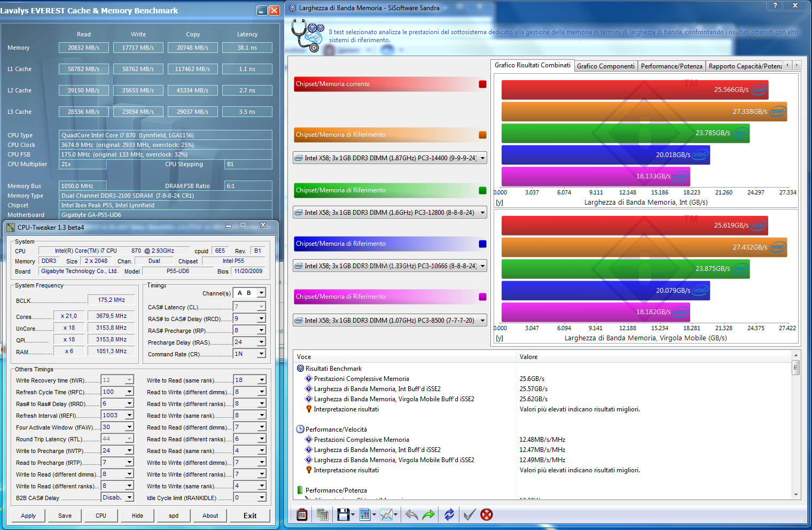Click the green forward arrow in Sandra's toolbar
The image size is (812, 530).
coord(428,515)
